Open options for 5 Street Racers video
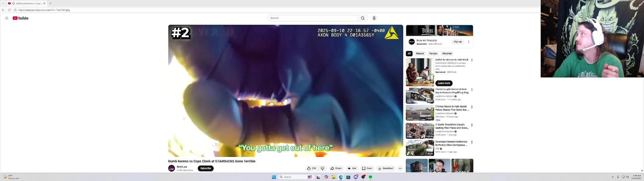This screenshot has width=644, height=181. 472,107
